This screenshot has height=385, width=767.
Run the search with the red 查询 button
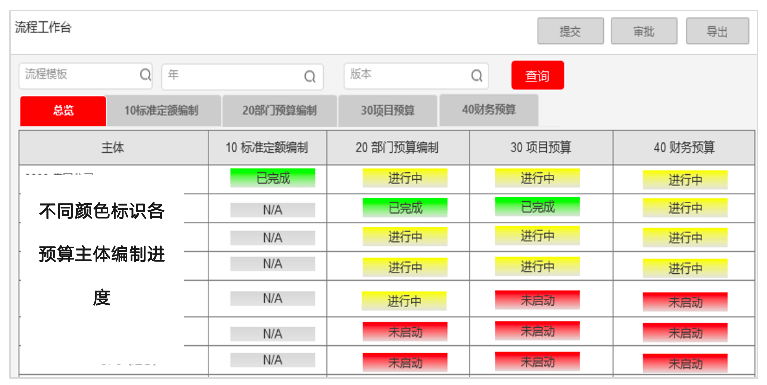coord(538,75)
